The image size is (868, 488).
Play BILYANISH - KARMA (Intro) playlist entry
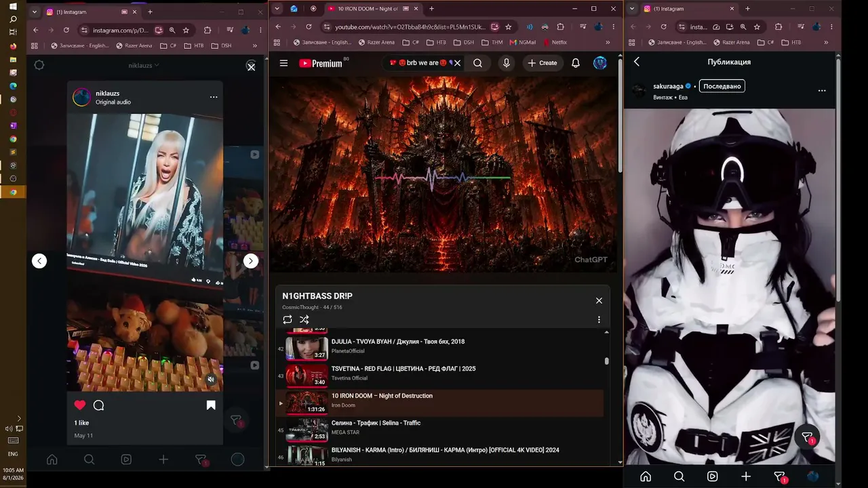439,454
